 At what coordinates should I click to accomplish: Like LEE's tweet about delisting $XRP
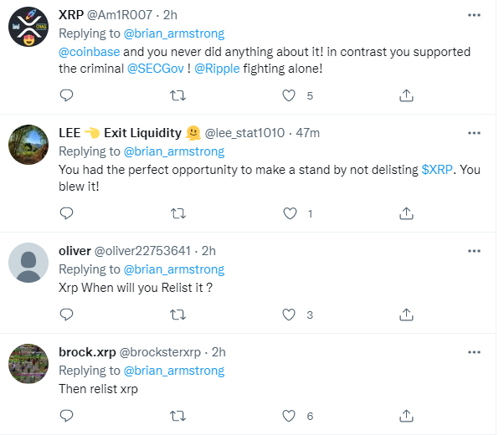click(291, 213)
